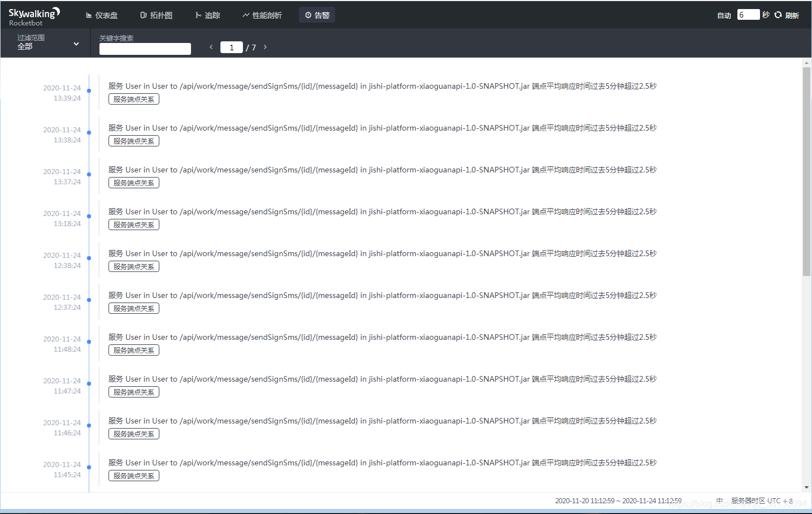
Task: Click the Skywalking Rocketbot logo
Action: (34, 16)
